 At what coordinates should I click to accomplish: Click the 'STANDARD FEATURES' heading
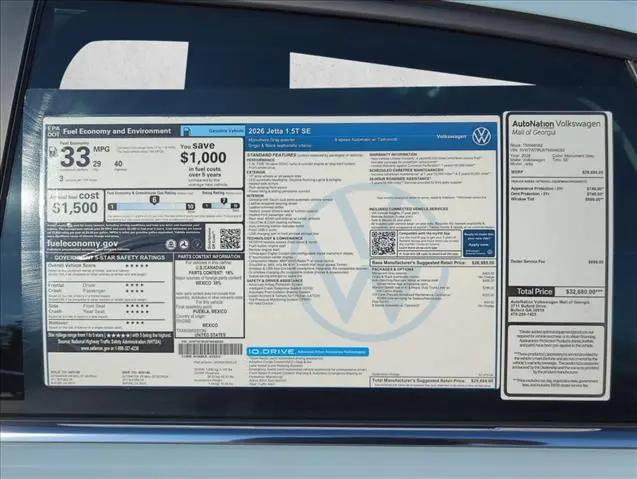point(271,155)
